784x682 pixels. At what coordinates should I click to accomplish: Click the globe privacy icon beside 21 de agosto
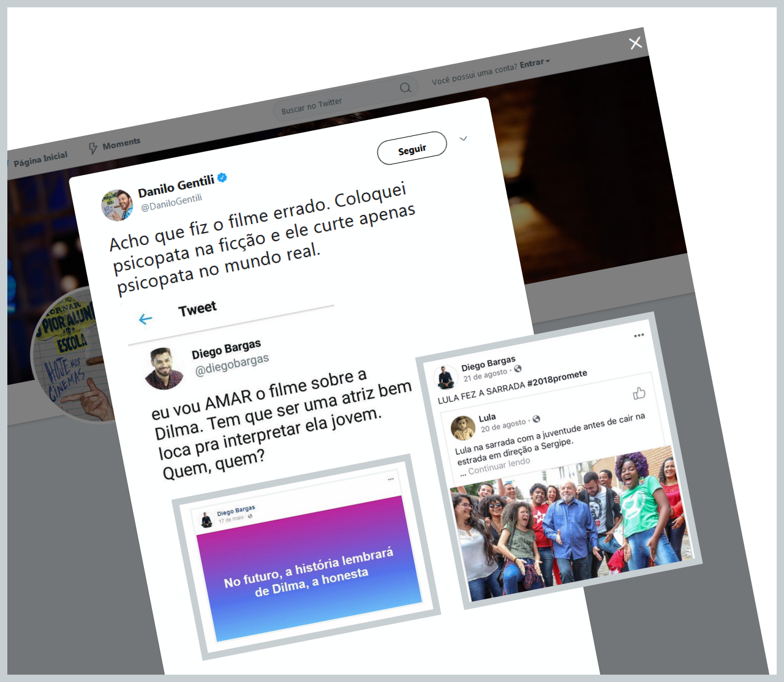[518, 369]
